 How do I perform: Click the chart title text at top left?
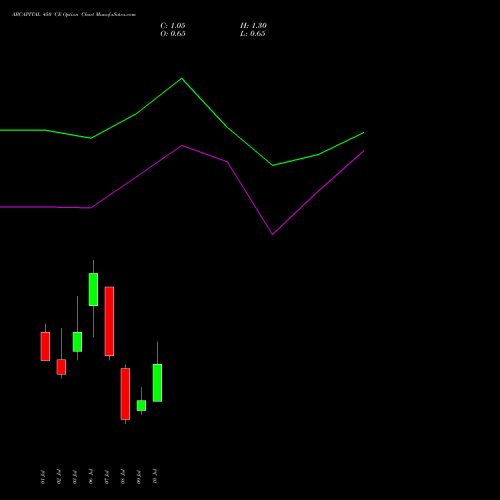click(74, 15)
